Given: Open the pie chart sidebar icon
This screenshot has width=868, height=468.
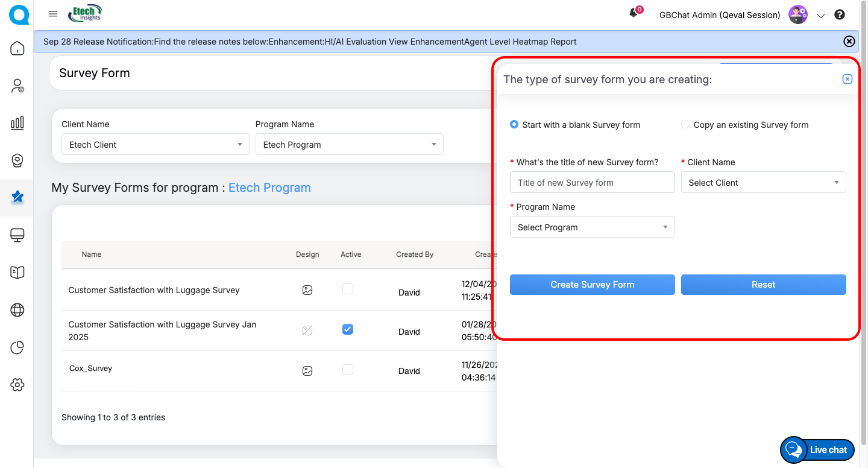Looking at the screenshot, I should click(x=17, y=347).
